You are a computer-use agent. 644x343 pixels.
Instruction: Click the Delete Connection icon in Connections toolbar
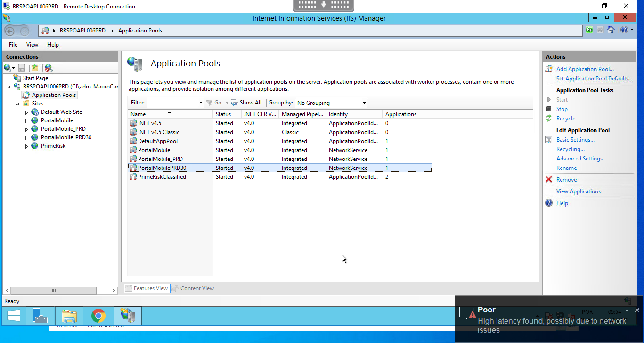point(49,68)
